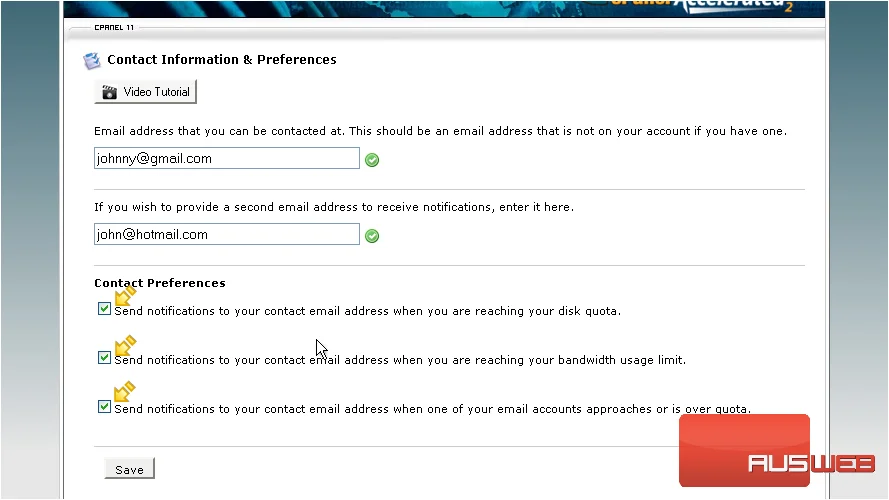Image resolution: width=889 pixels, height=500 pixels.
Task: Click the camera icon on Video Tutorial
Action: coord(109,92)
